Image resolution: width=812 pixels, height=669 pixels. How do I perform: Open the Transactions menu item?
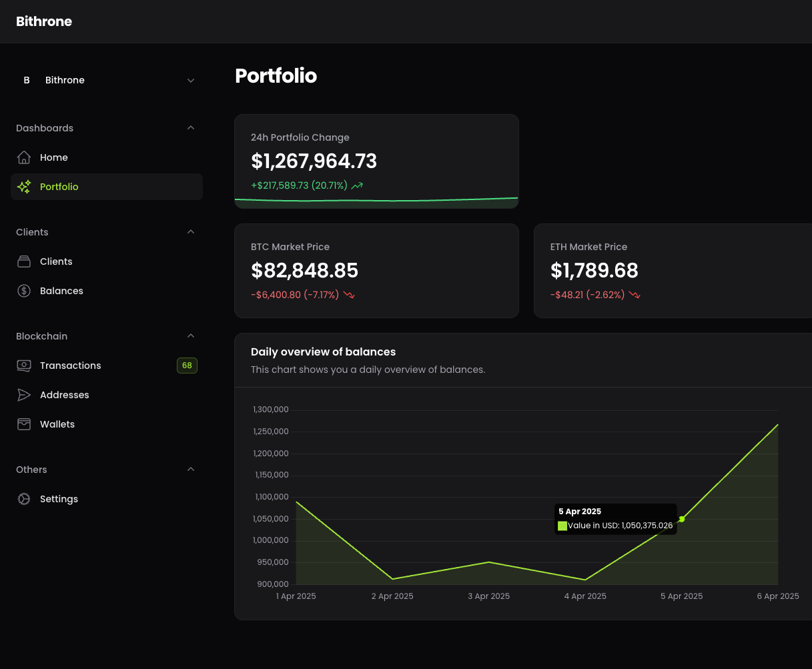(x=71, y=366)
